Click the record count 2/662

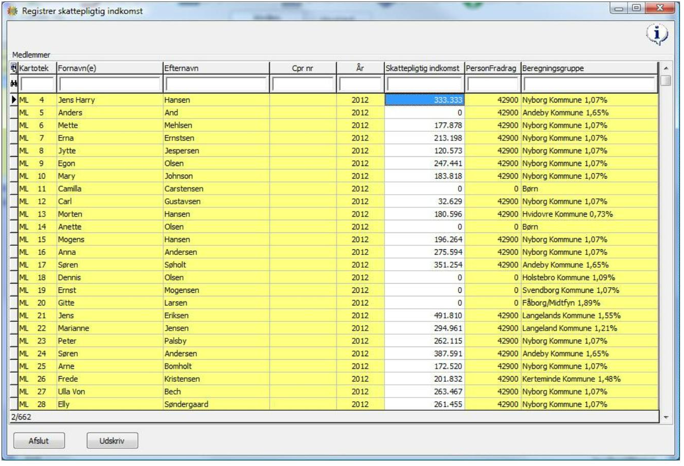(x=21, y=417)
